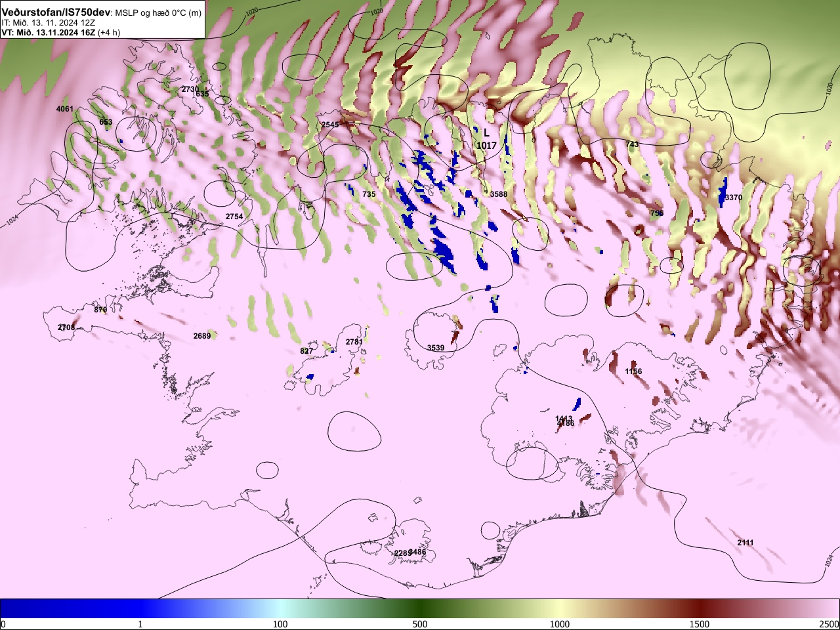Select the 2730 height label
Viewport: 840px width, 630px height.
tap(190, 89)
